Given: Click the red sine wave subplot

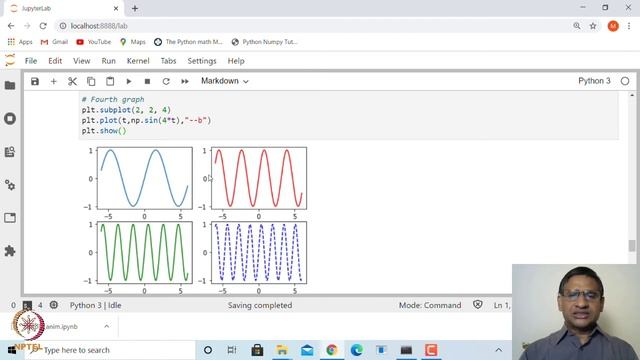Looking at the screenshot, I should click(x=259, y=178).
